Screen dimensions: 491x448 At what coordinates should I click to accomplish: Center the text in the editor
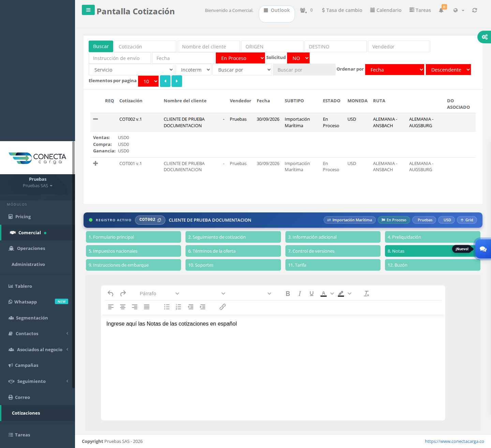123,307
